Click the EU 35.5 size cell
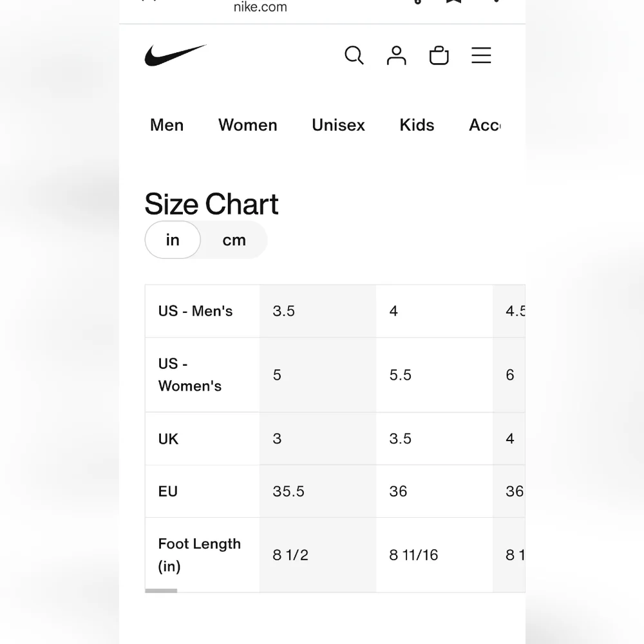The image size is (644, 644). coord(318,491)
